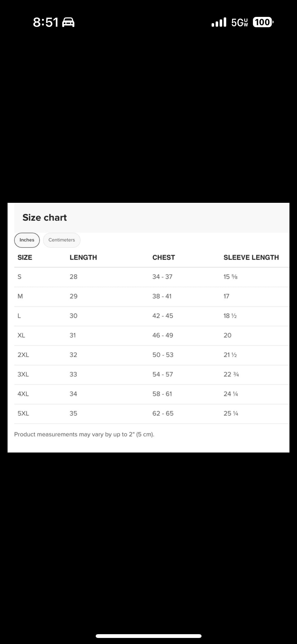The width and height of the screenshot is (297, 644).
Task: Click the LENGTH column header
Action: point(83,257)
